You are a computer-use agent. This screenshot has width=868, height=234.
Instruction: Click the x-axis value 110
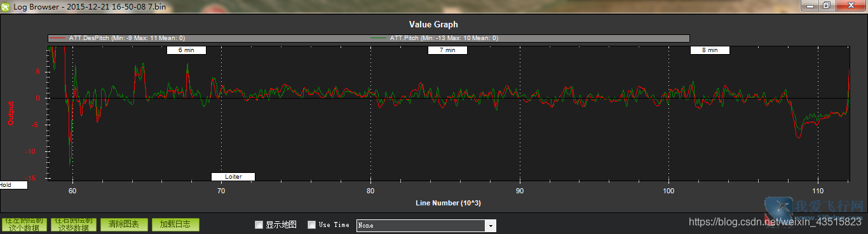point(818,191)
